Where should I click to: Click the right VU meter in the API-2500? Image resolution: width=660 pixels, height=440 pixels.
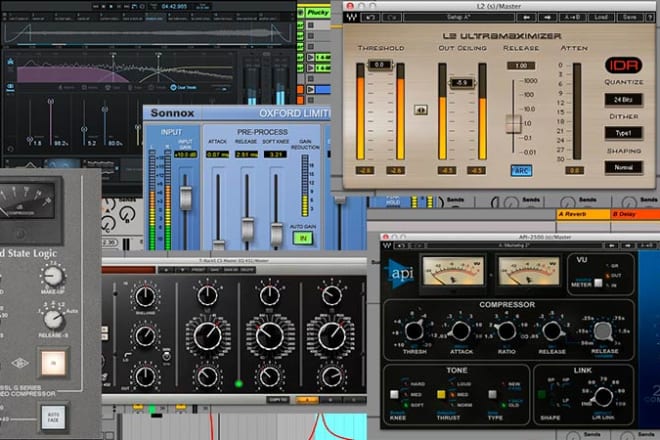pyautogui.click(x=530, y=271)
